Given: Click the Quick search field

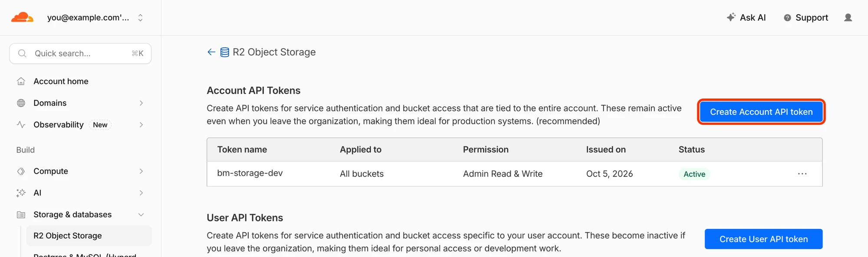Looking at the screenshot, I should coord(80,53).
